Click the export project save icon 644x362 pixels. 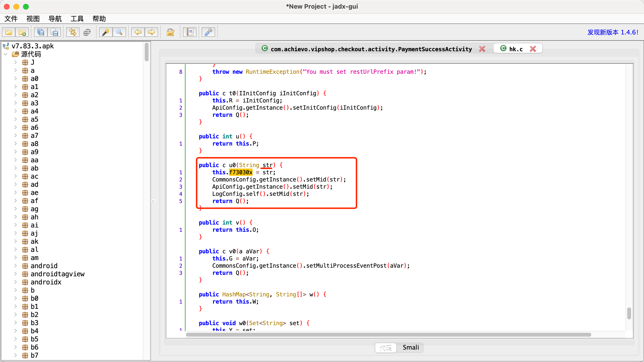coord(54,32)
